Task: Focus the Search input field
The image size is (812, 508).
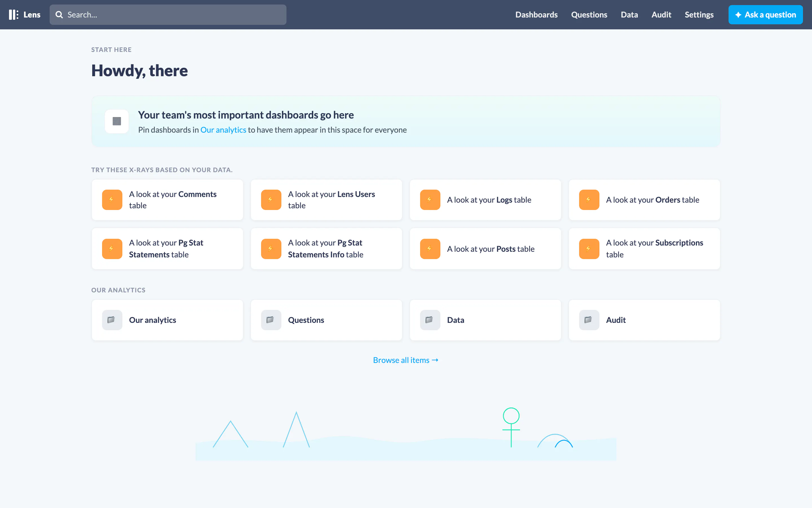Action: (x=168, y=14)
